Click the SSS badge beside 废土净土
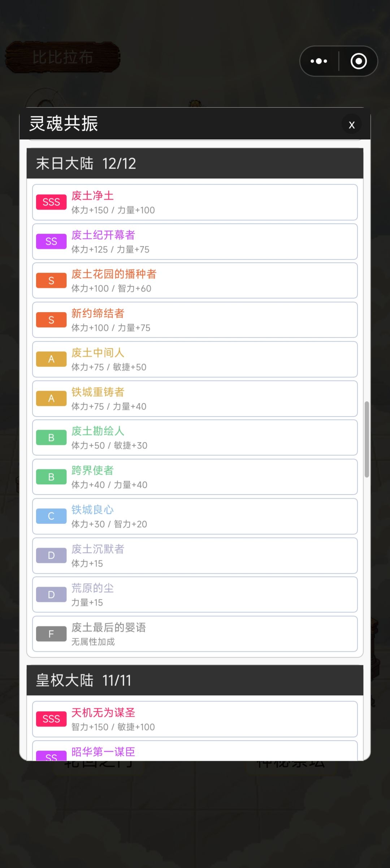Image resolution: width=390 pixels, height=868 pixels. click(51, 202)
